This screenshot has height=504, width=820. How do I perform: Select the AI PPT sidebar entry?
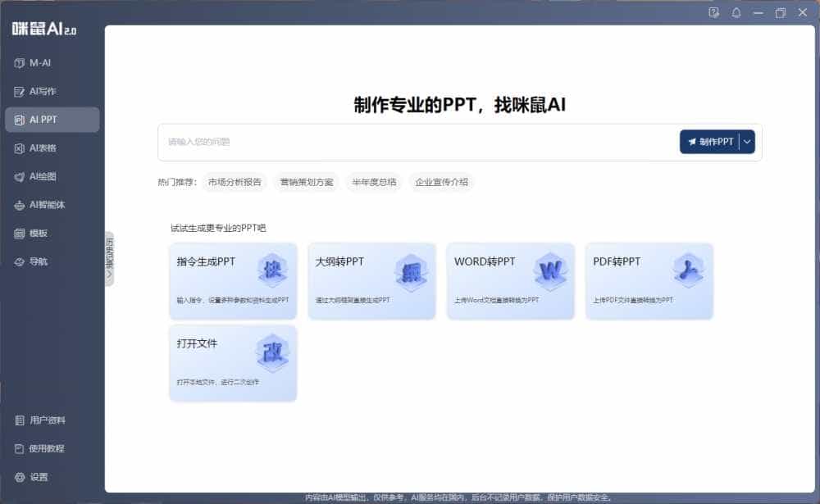pyautogui.click(x=43, y=120)
